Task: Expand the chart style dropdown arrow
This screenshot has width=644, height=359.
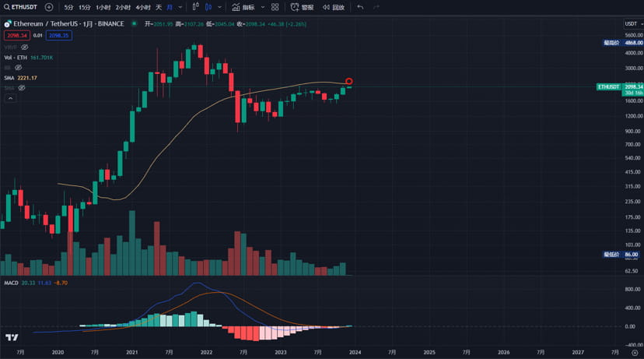Action: (x=220, y=7)
